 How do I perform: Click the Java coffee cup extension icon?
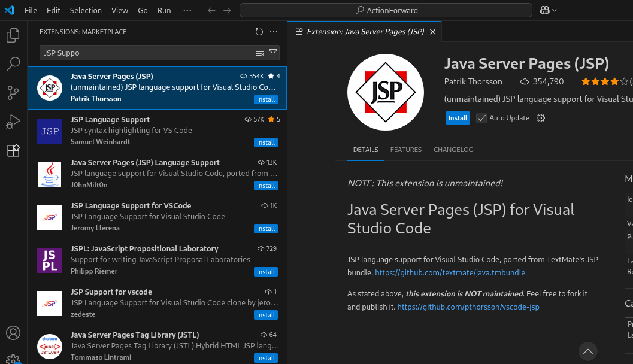pyautogui.click(x=50, y=174)
